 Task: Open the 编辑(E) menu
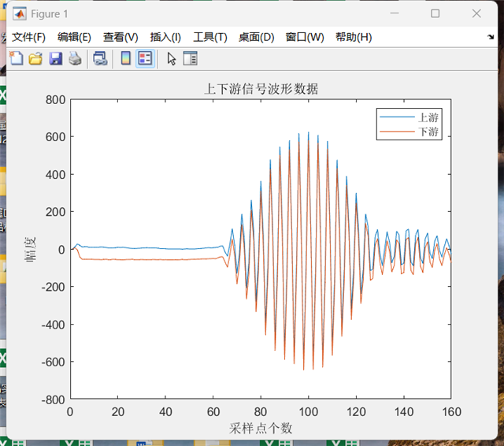tap(74, 37)
